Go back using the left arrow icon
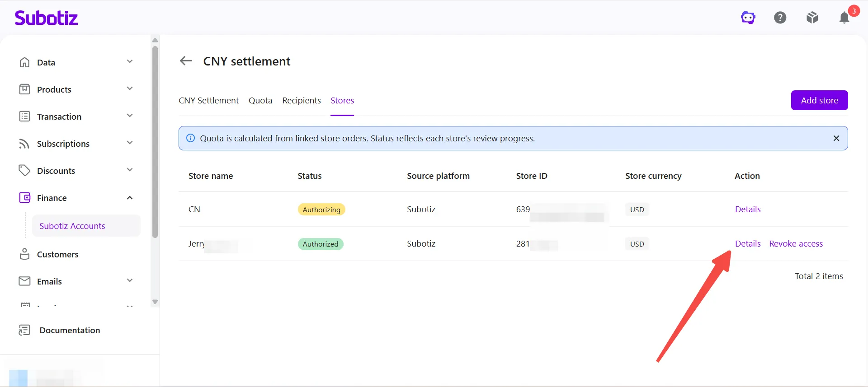 pos(186,61)
